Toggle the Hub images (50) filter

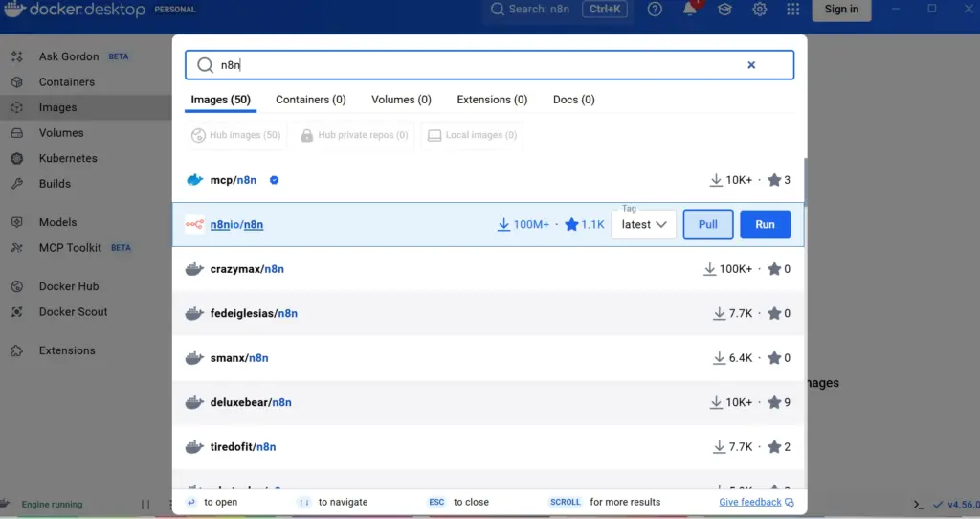[x=235, y=135]
